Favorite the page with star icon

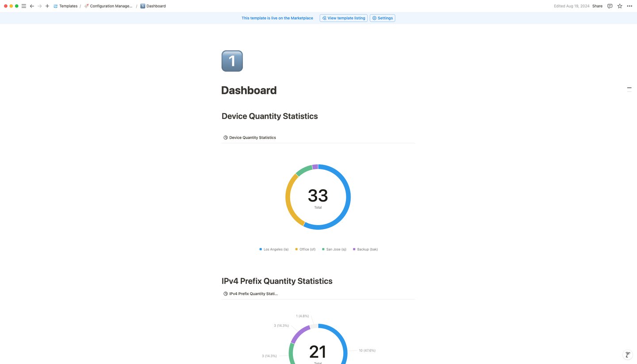coord(620,6)
